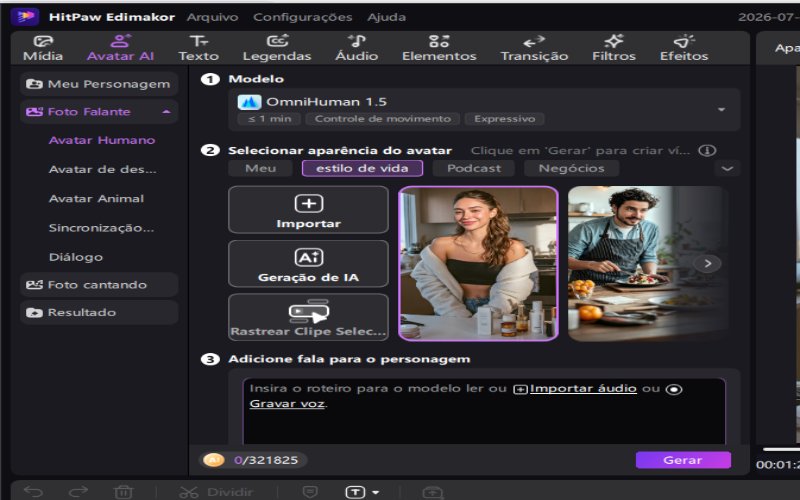The height and width of the screenshot is (500, 800).
Task: Click the Gerar button
Action: tap(683, 460)
